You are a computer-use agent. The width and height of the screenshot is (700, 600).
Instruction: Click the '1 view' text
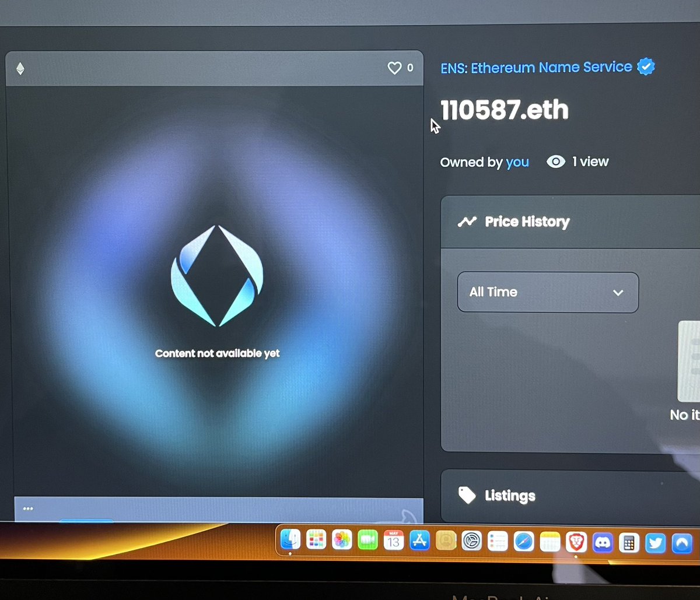coord(590,162)
